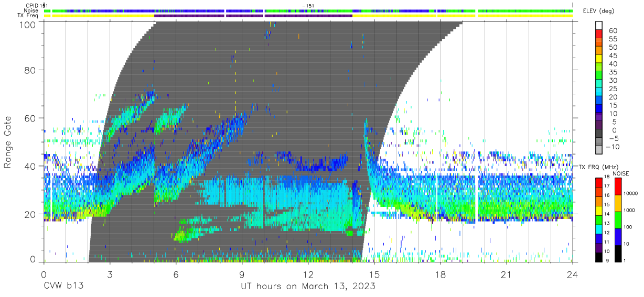Pick the red top swatch of TX FRQ colorbar
The width and height of the screenshot is (644, 297).
(599, 182)
